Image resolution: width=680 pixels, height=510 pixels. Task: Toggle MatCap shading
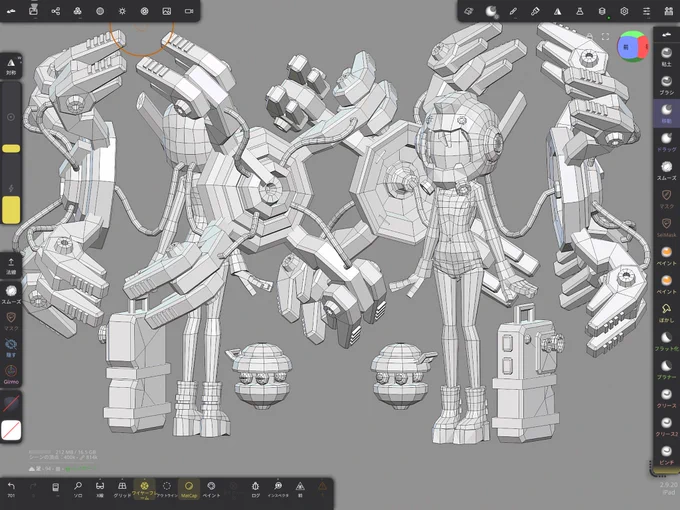(189, 489)
